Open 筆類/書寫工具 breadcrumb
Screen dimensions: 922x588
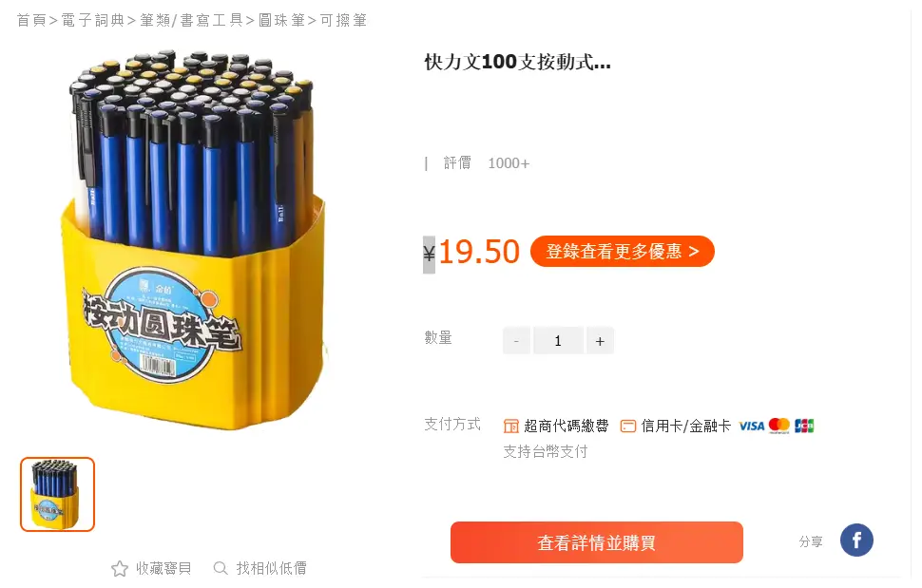[191, 20]
